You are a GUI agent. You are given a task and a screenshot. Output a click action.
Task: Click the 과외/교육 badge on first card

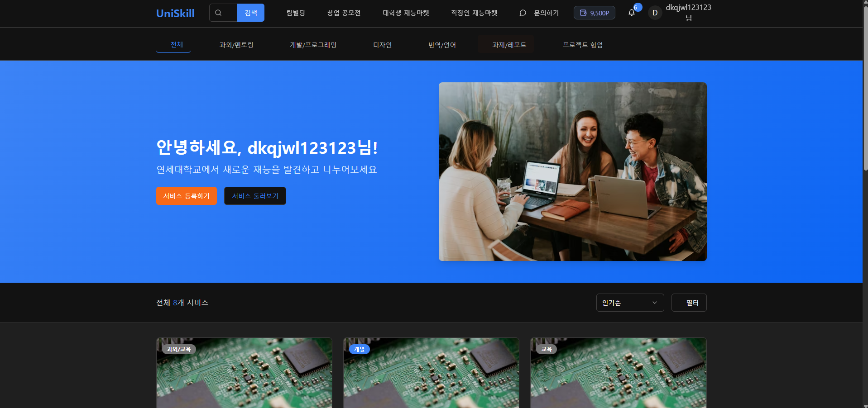coord(179,349)
